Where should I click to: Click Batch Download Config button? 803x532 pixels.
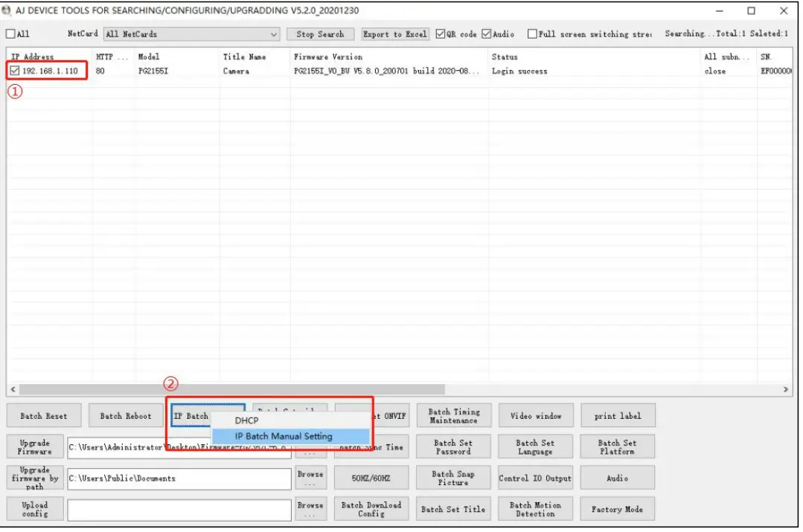[x=371, y=509]
